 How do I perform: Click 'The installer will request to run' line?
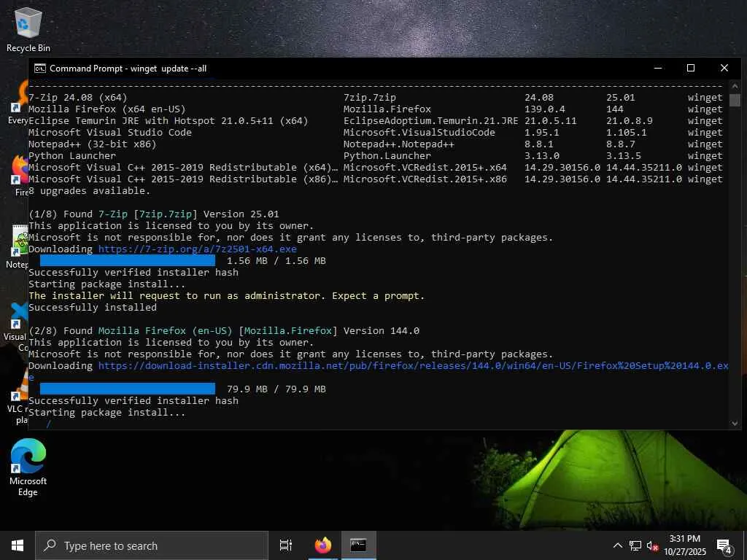(226, 296)
